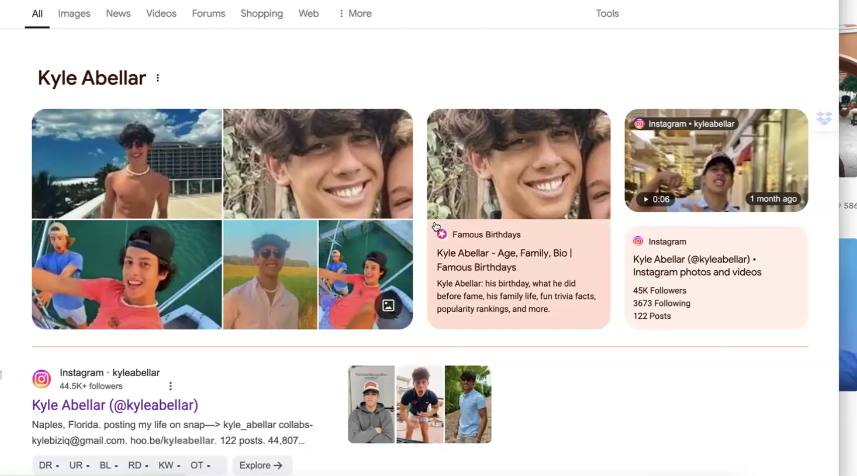Click the Instagram favicon in search result

(42, 379)
